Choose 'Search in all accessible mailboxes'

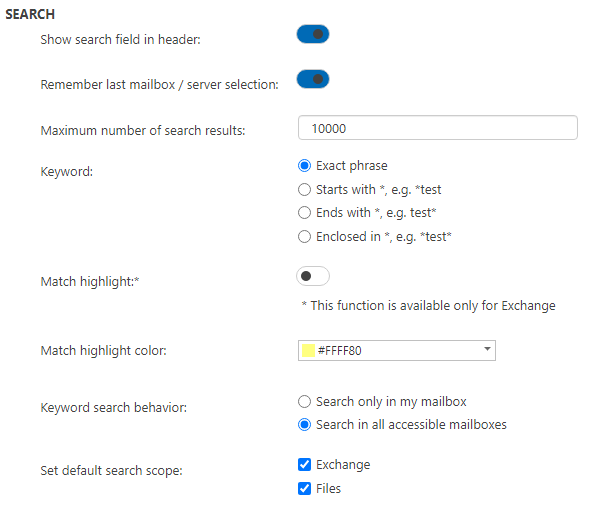(305, 425)
